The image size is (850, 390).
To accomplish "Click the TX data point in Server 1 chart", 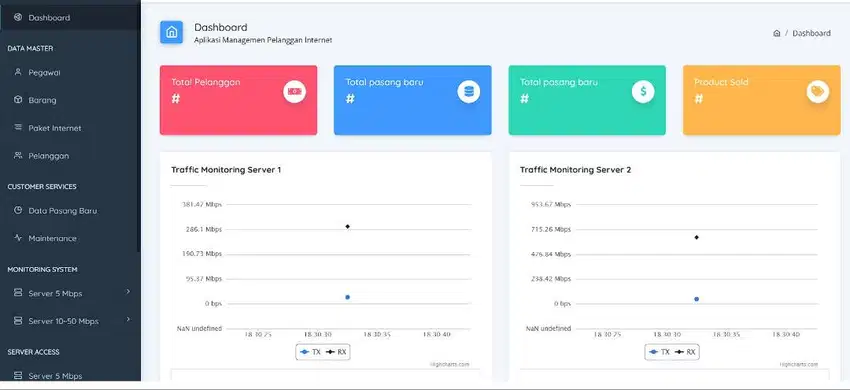I will (347, 297).
